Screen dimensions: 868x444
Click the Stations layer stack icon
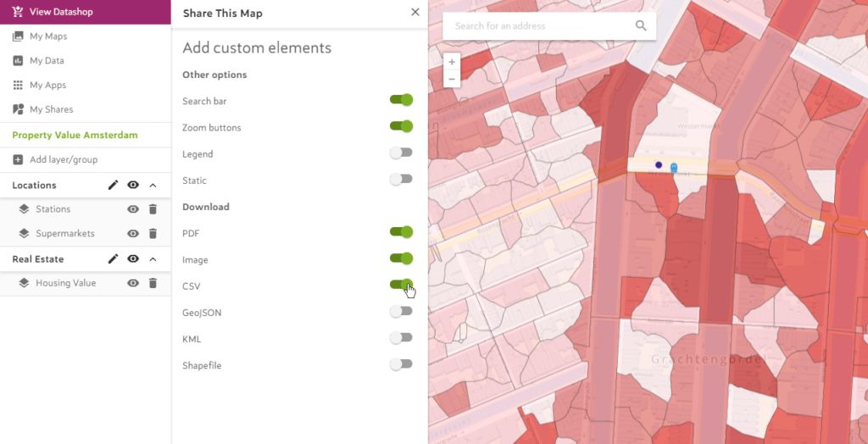tap(23, 209)
